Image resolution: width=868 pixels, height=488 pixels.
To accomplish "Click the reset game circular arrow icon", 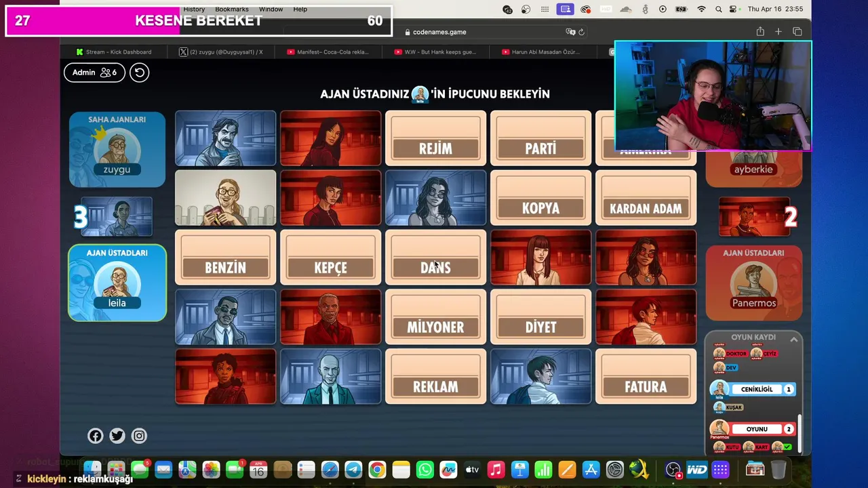I will pyautogui.click(x=139, y=73).
